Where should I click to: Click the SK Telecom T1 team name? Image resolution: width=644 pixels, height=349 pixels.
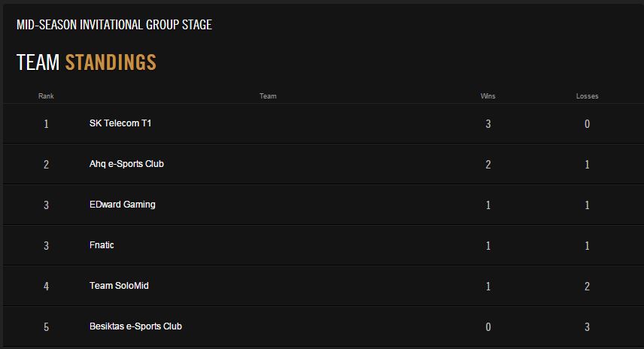click(x=120, y=123)
